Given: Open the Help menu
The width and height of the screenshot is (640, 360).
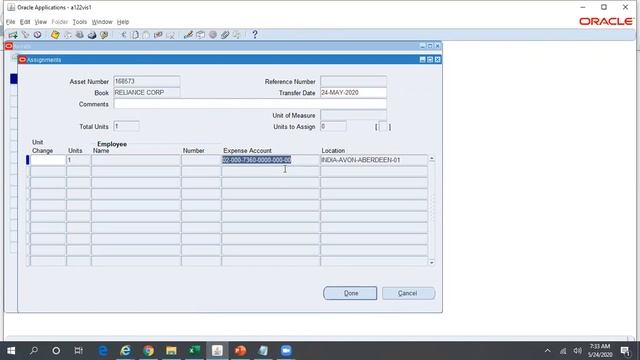Looking at the screenshot, I should click(123, 22).
